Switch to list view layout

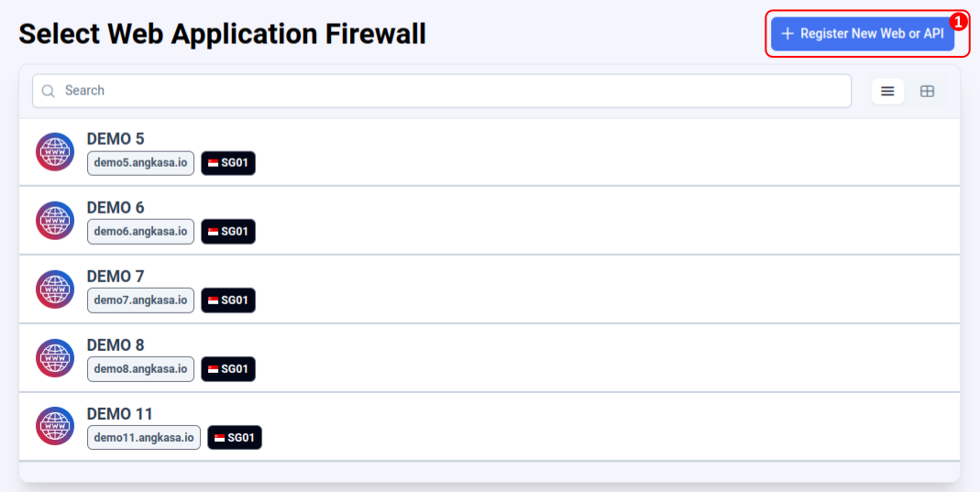tap(887, 91)
